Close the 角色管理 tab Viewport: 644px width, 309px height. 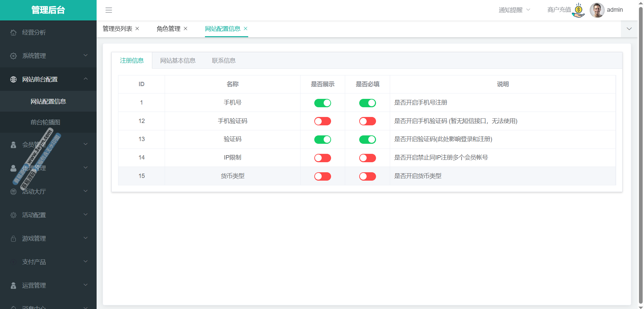click(185, 29)
